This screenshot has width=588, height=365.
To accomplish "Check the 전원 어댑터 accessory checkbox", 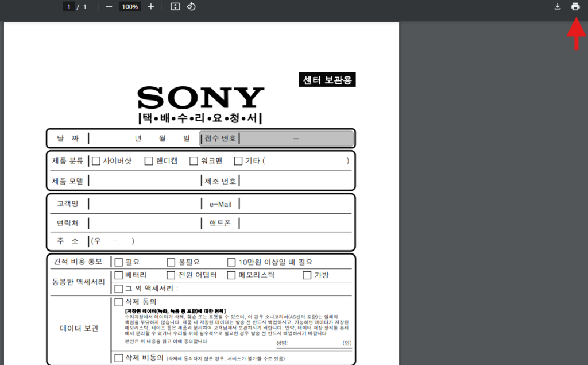I will (171, 275).
